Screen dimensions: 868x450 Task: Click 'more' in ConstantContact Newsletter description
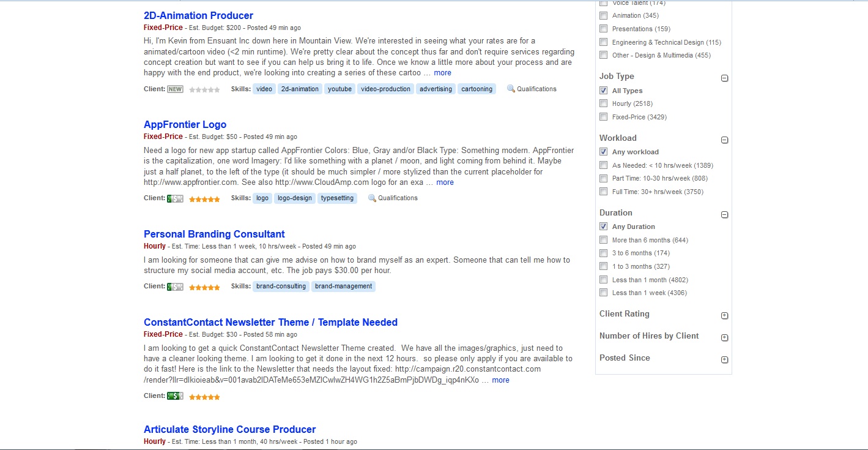pos(500,380)
